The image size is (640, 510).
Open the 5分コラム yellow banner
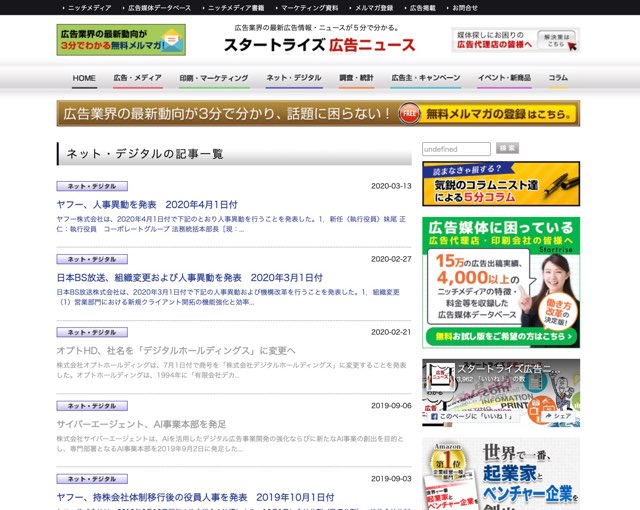tap(501, 184)
